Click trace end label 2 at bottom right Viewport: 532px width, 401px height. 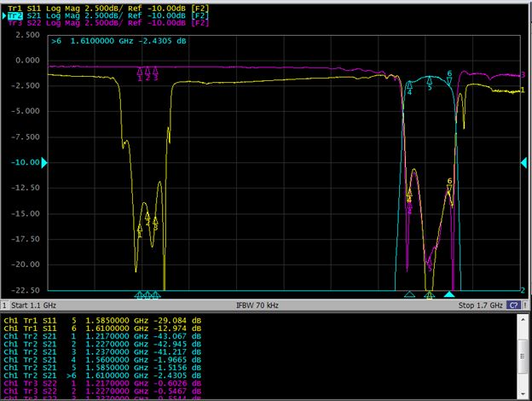click(x=523, y=290)
